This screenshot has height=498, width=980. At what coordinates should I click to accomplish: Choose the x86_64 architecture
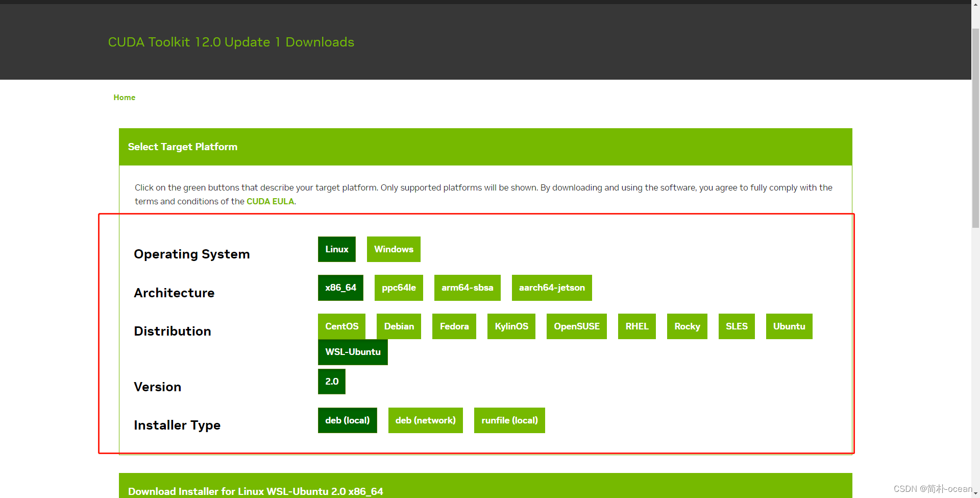pyautogui.click(x=340, y=288)
